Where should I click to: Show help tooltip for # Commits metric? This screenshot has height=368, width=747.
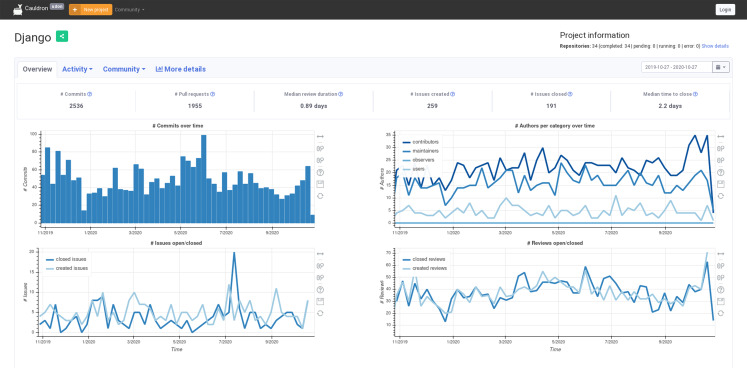tap(90, 94)
